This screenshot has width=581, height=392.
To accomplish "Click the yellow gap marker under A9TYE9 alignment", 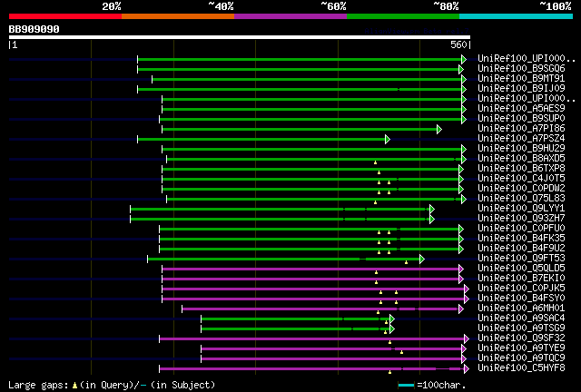I will pyautogui.click(x=401, y=352).
